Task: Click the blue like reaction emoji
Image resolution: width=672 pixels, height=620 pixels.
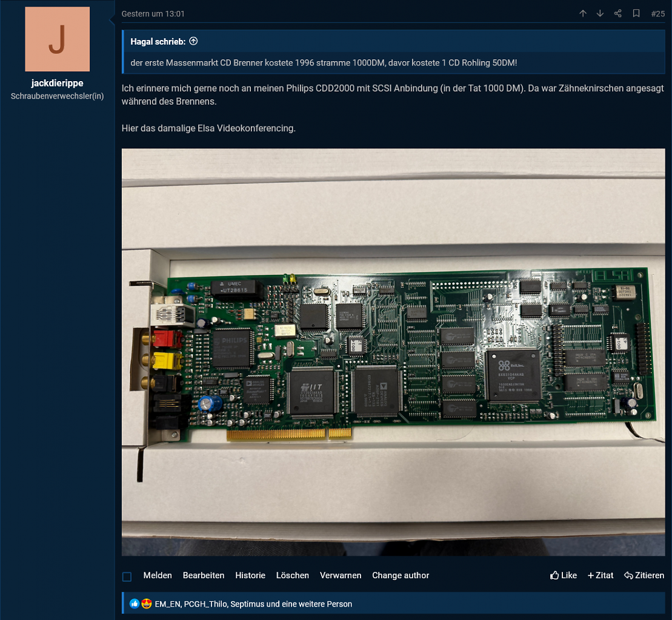Action: coord(134,604)
